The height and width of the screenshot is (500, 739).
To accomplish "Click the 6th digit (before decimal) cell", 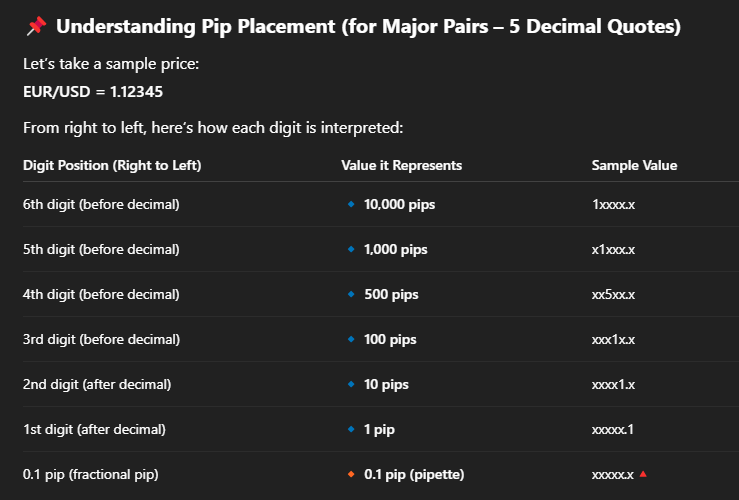I will [101, 205].
